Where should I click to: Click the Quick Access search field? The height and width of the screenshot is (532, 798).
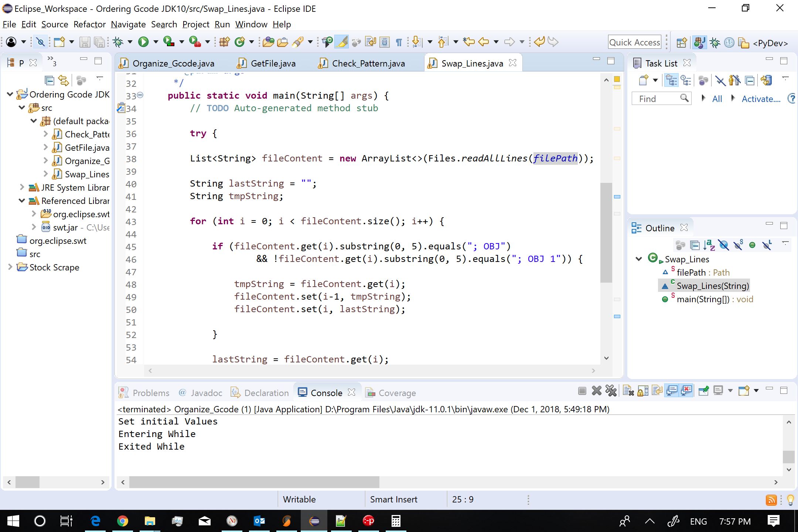pyautogui.click(x=634, y=42)
